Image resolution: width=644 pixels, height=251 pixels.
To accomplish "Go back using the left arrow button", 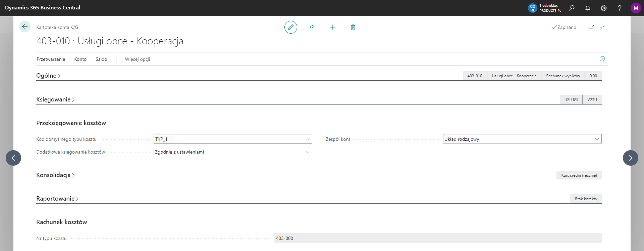I will pos(25,27).
